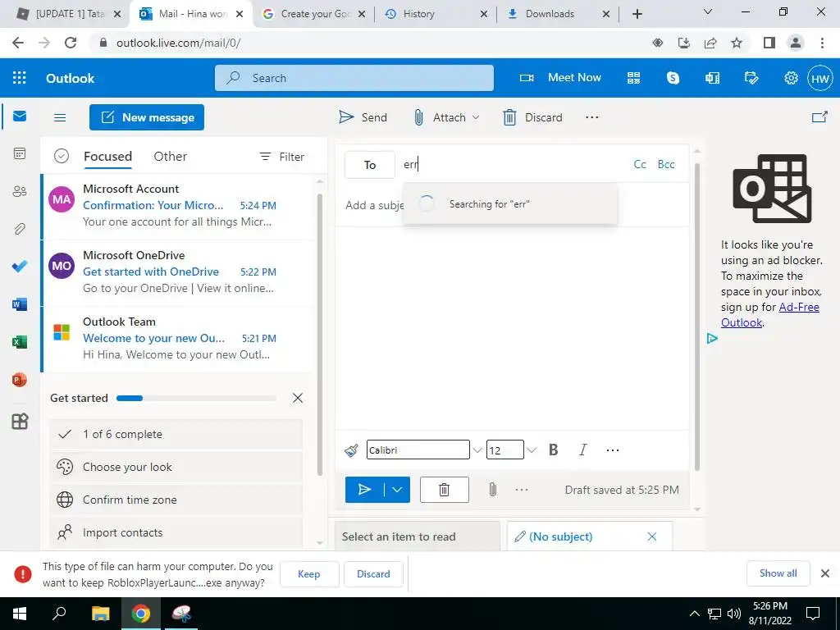Close the Get started panel

pos(298,398)
